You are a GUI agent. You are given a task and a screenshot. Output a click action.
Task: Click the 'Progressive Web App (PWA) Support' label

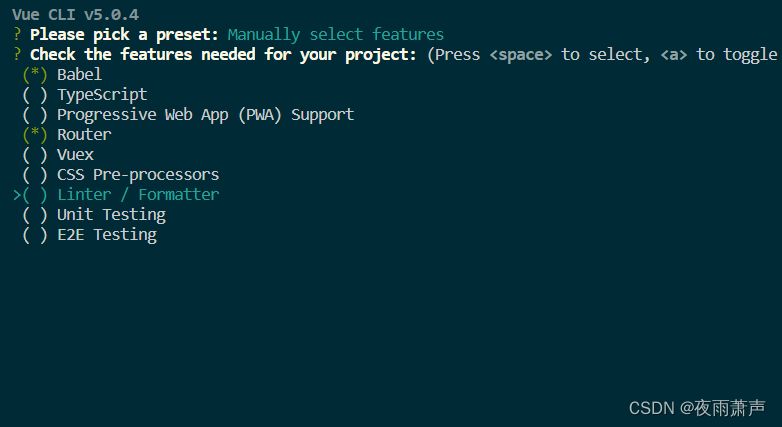(205, 114)
